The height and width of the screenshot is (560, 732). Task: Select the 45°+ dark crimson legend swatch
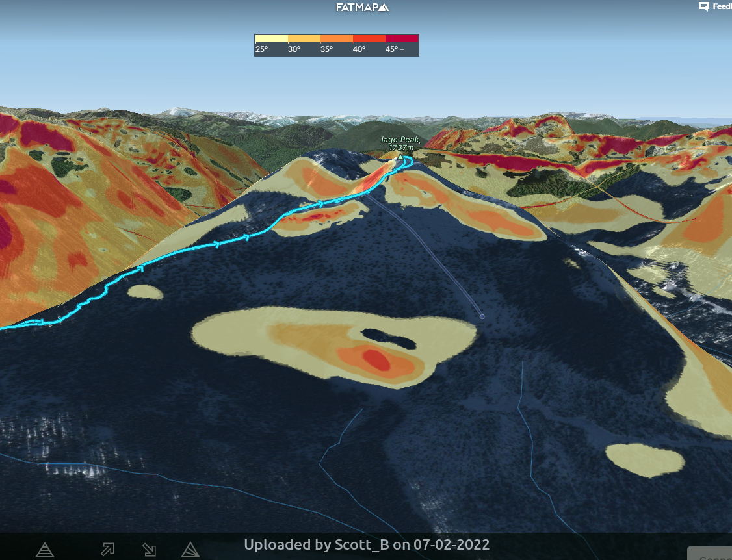point(402,38)
